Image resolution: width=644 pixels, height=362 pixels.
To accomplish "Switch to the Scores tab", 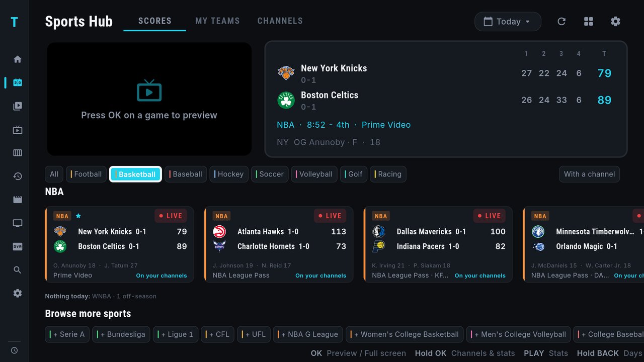I will click(x=154, y=21).
